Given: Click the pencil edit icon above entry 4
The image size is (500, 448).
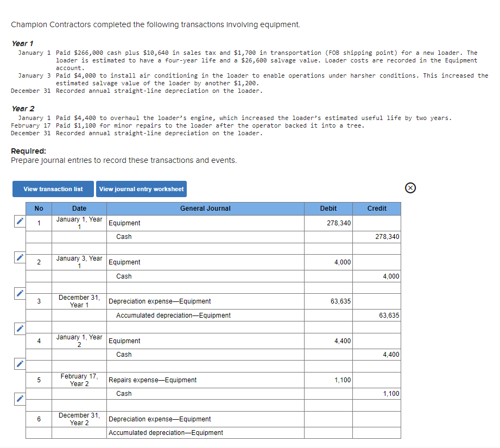Looking at the screenshot, I should click(x=20, y=329).
